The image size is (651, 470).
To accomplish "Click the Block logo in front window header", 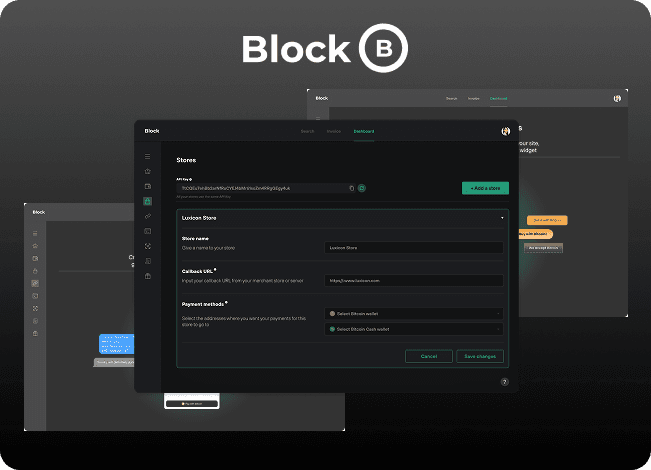I will 152,131.
